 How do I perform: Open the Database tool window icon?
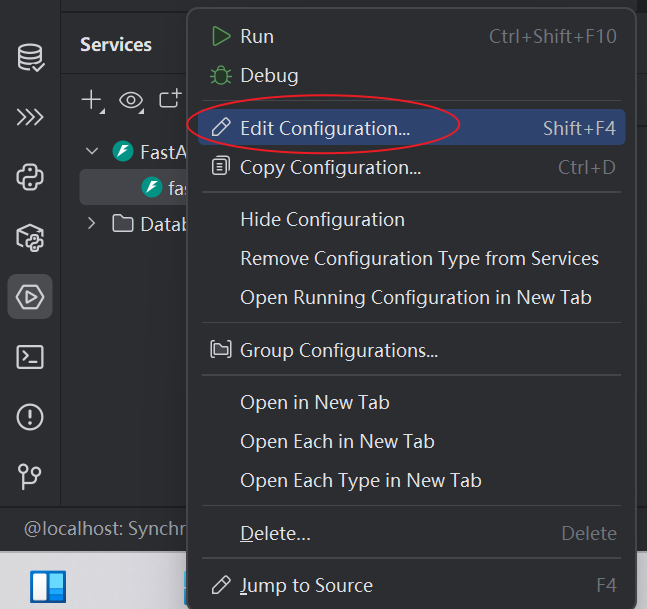(x=30, y=57)
